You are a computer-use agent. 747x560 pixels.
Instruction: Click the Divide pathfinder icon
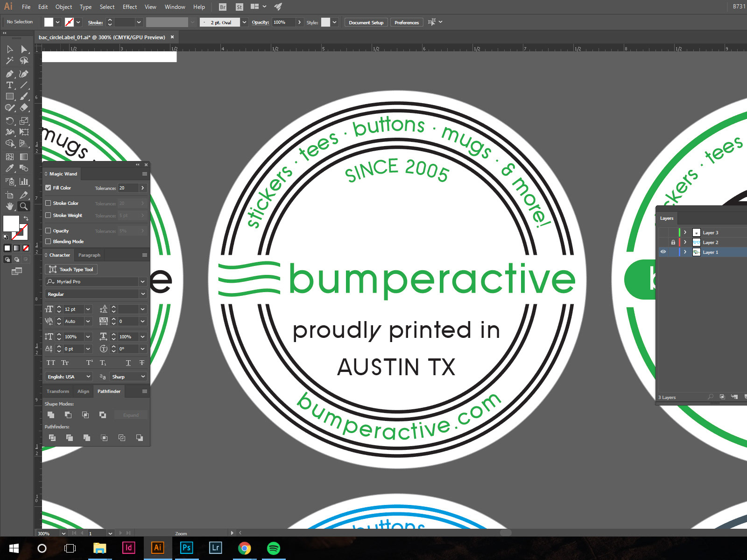tap(52, 438)
